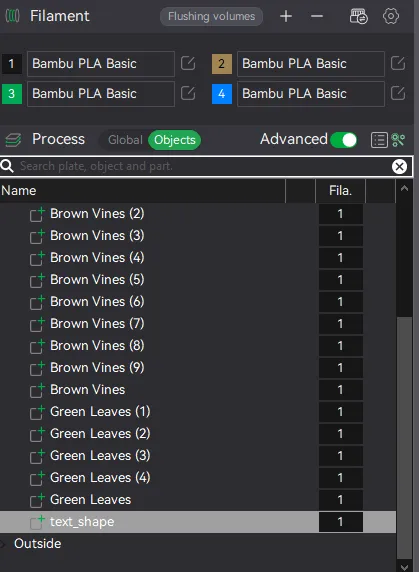Expand the Outside tree node
The height and width of the screenshot is (572, 419).
coord(3,544)
